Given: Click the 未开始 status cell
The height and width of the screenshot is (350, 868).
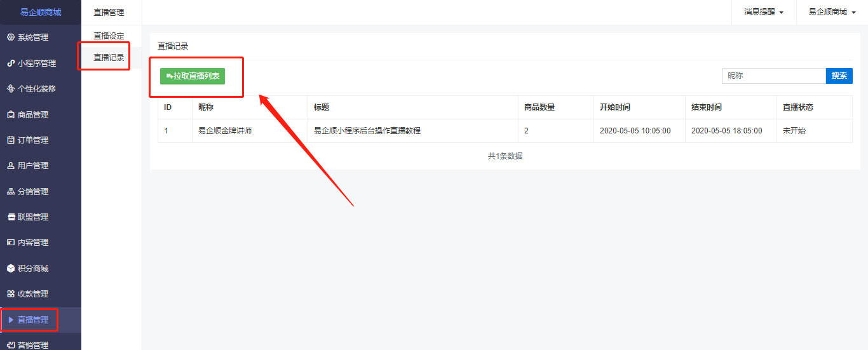Looking at the screenshot, I should click(x=794, y=131).
